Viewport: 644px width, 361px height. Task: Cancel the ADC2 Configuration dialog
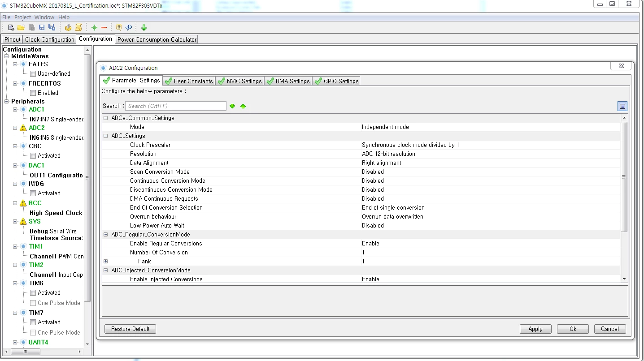pos(610,329)
